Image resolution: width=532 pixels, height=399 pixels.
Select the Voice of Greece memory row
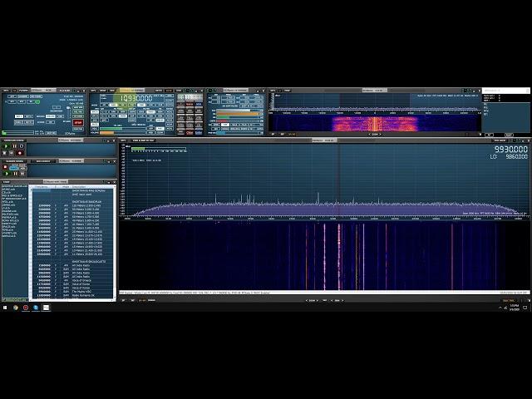pyautogui.click(x=72, y=281)
